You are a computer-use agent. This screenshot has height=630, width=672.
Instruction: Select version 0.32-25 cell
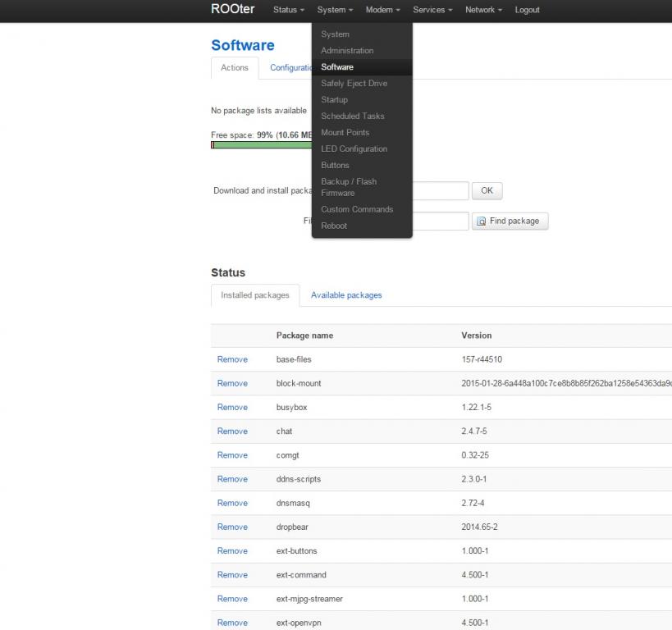pos(475,455)
